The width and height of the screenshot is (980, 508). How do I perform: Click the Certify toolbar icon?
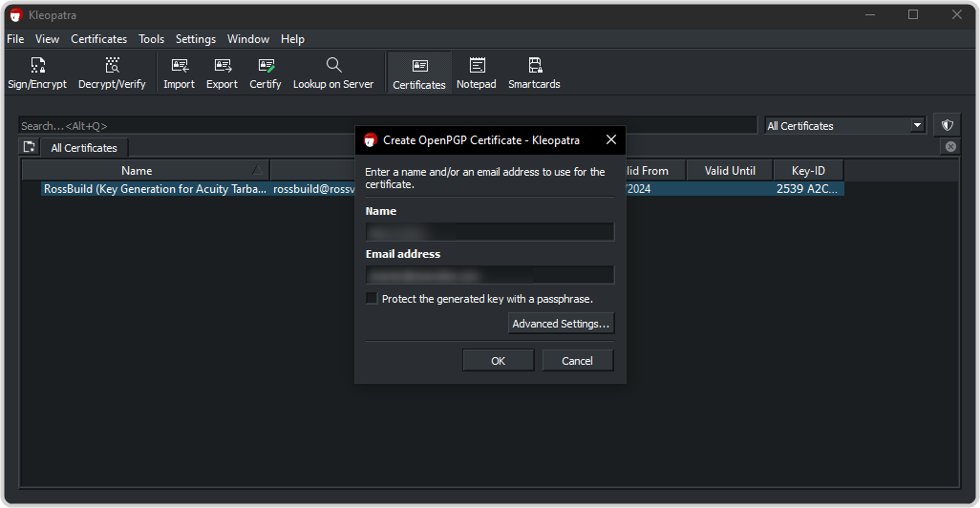coord(266,74)
